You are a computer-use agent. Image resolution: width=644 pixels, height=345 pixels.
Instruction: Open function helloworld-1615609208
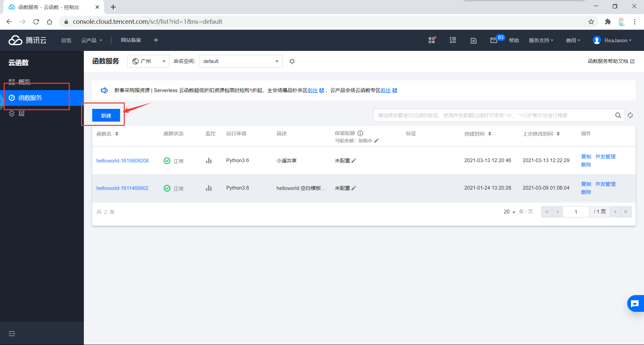pyautogui.click(x=122, y=161)
